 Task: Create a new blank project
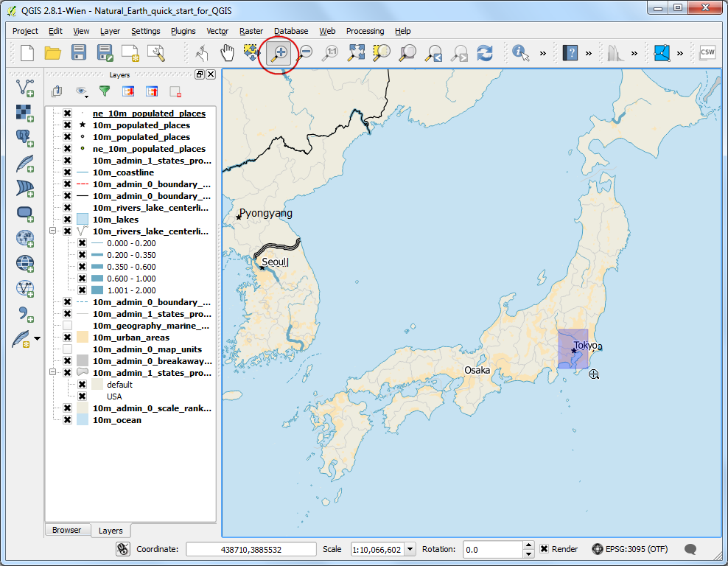click(x=27, y=53)
